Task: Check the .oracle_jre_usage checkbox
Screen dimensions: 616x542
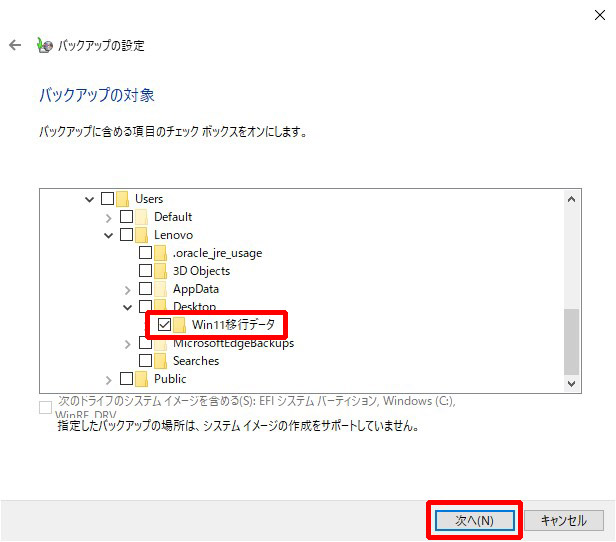Action: 145,253
